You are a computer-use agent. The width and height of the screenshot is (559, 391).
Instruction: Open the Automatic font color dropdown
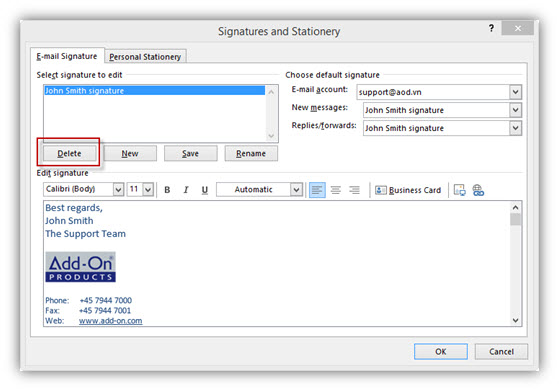click(296, 190)
